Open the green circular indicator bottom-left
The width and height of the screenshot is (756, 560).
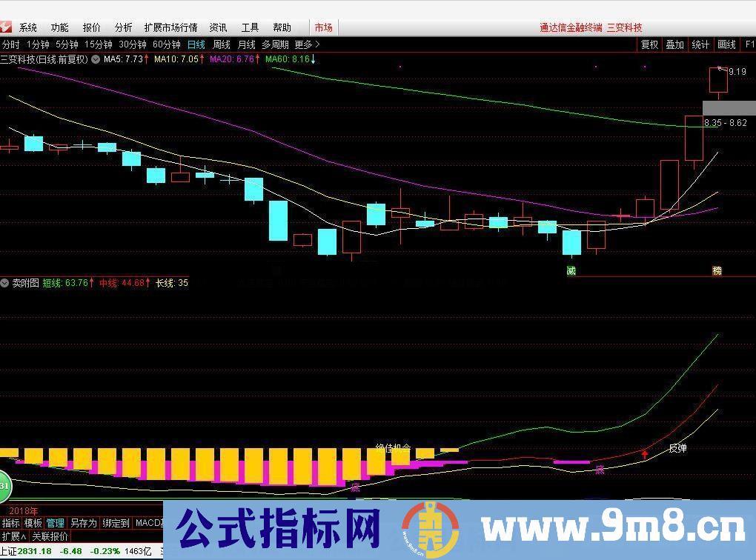[x=4, y=485]
